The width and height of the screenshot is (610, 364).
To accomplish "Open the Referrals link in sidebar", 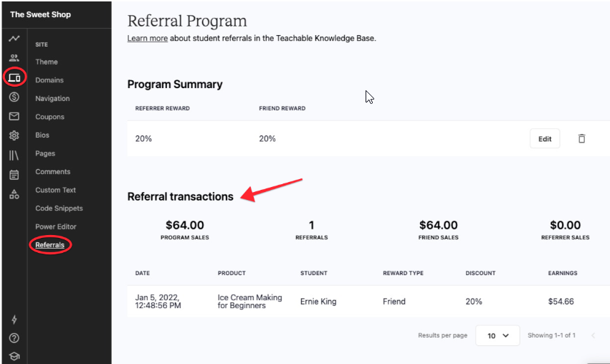I will click(x=49, y=245).
